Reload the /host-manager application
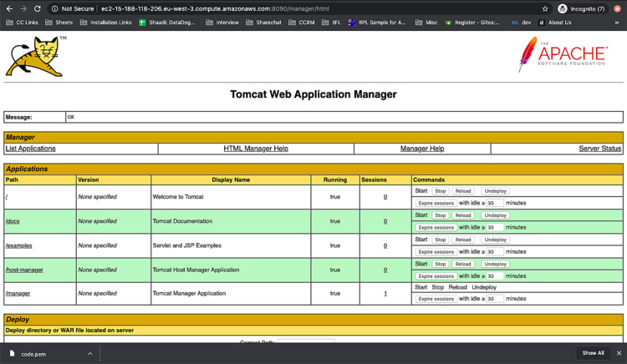The height and width of the screenshot is (364, 627). pos(463,264)
